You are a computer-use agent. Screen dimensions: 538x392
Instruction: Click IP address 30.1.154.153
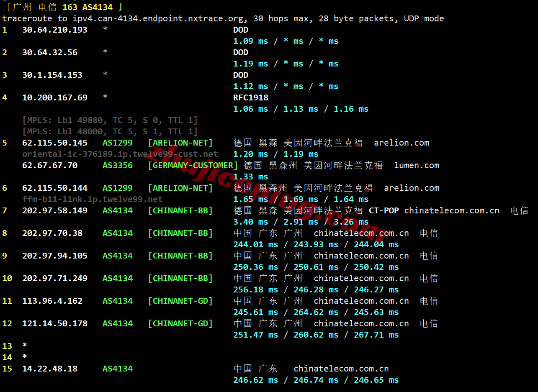[52, 75]
